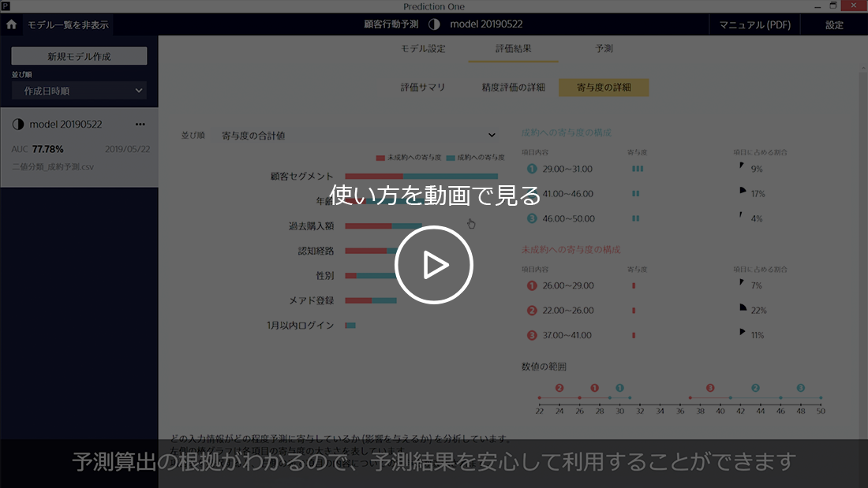Click モデル一覧を非表示 to hide model list
868x488 pixels.
click(68, 25)
